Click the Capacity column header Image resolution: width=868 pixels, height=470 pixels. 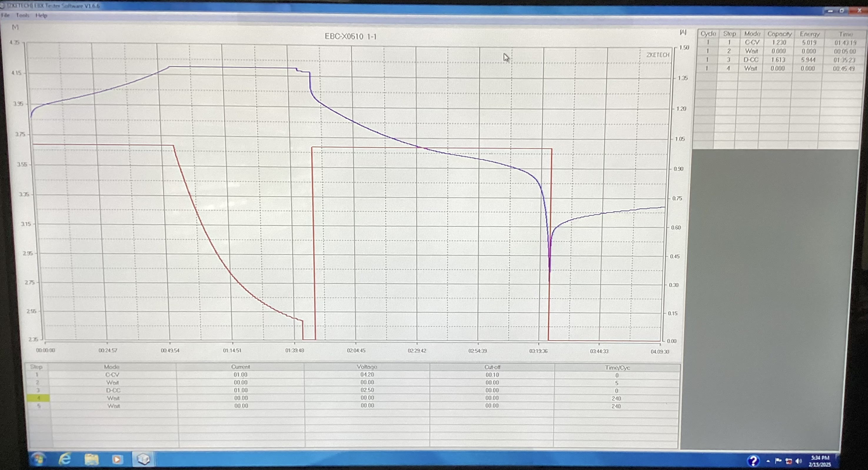pos(779,34)
